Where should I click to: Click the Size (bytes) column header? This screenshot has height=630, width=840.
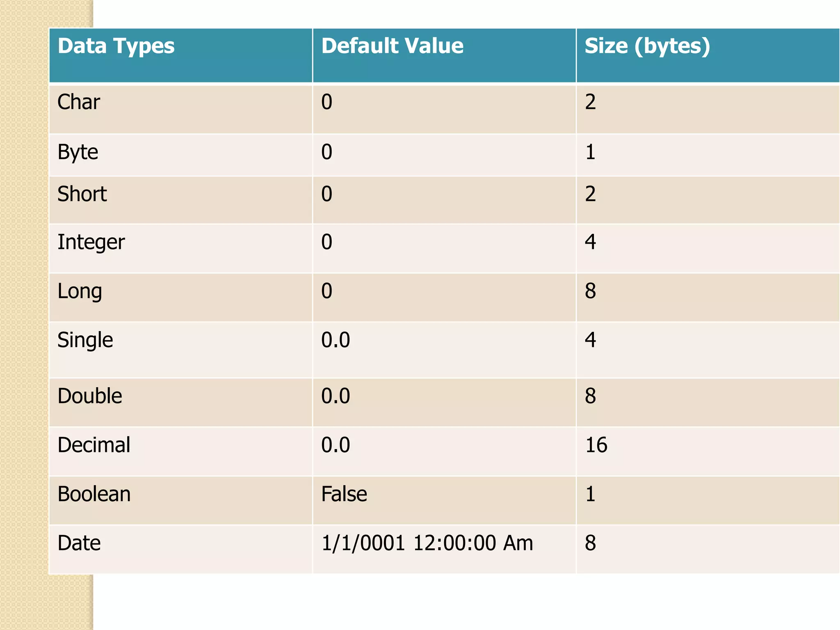[647, 46]
